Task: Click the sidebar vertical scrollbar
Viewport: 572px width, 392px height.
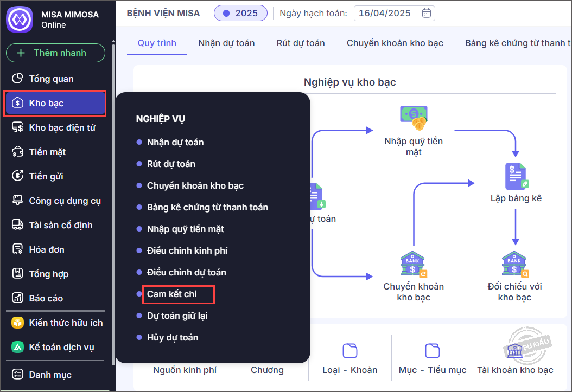Action: coord(113,204)
